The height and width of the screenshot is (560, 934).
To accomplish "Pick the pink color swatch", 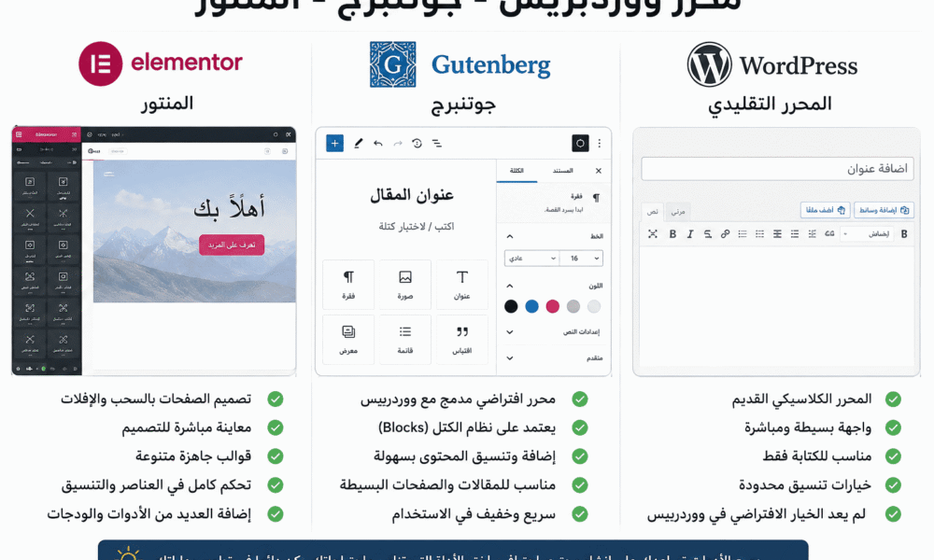I will pos(553,306).
